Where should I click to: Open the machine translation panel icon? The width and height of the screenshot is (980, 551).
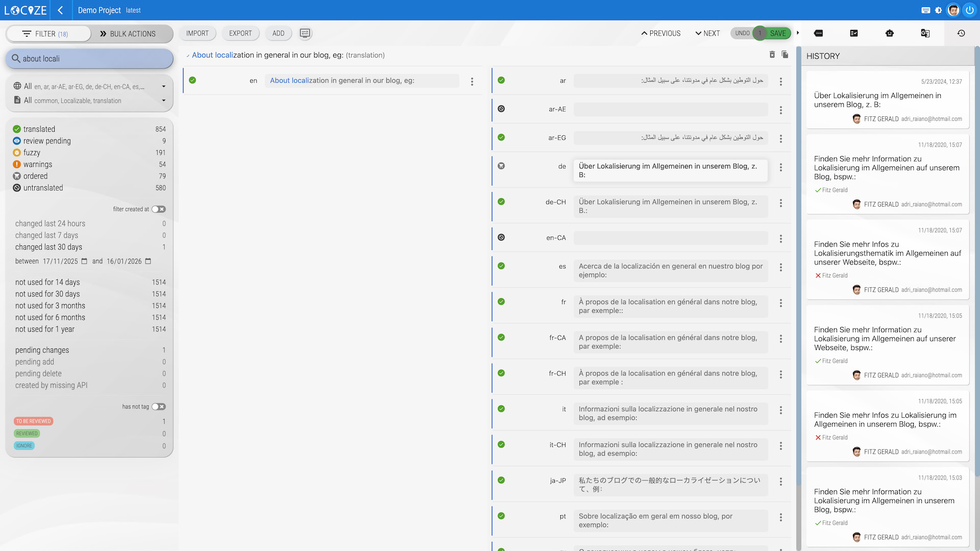tap(925, 33)
